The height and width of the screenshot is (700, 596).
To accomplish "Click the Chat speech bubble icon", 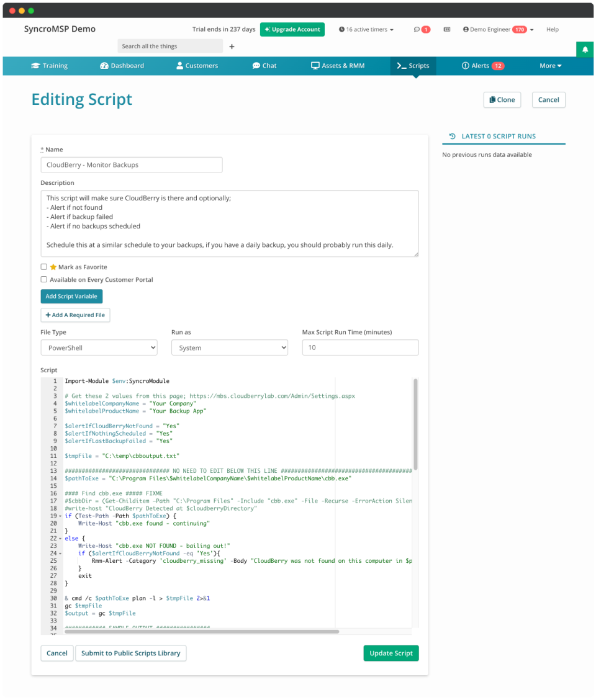I will click(256, 66).
